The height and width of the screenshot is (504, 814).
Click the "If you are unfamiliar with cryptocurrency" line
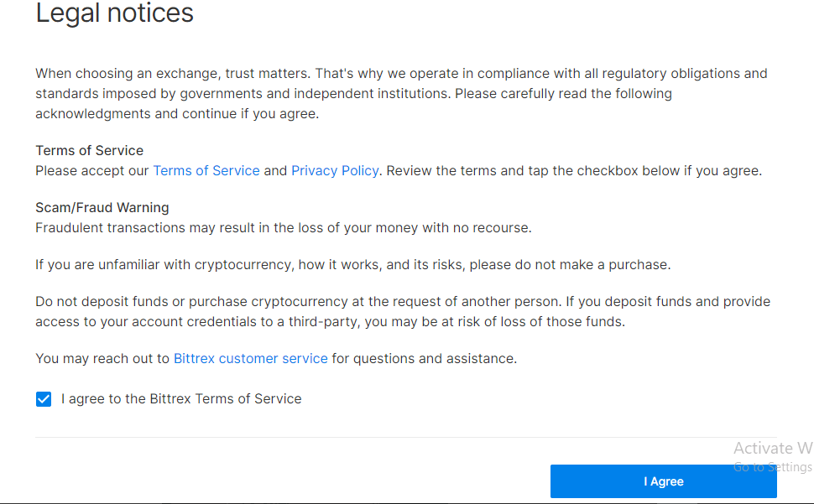(x=352, y=265)
